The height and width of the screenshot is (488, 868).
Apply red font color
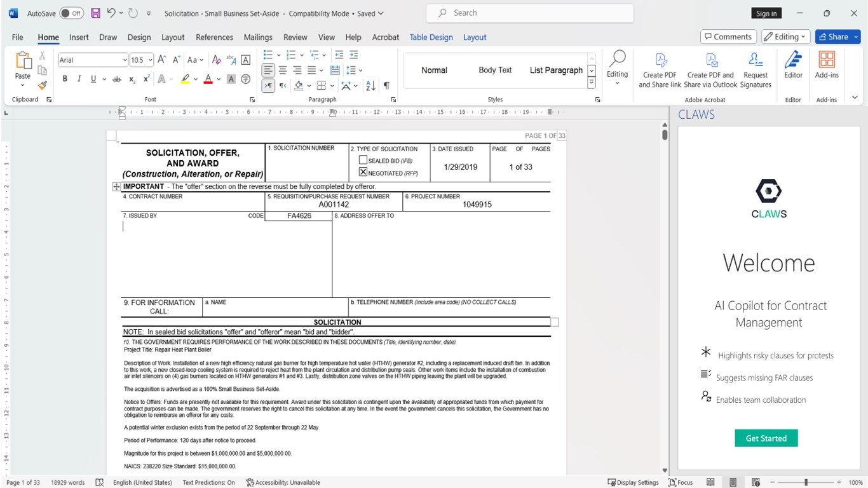pos(208,79)
